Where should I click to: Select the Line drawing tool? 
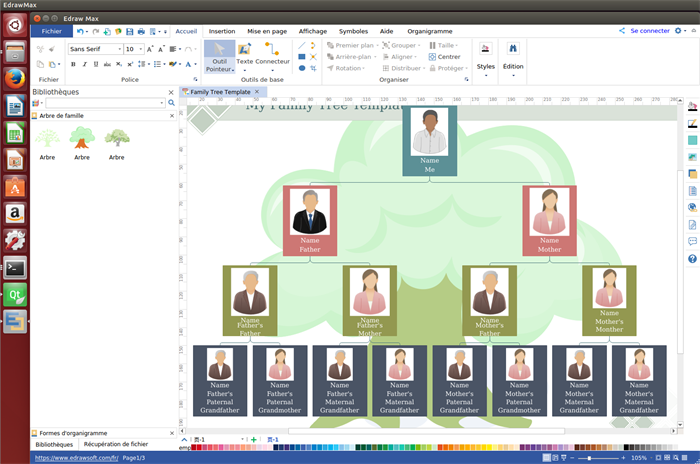[x=302, y=46]
